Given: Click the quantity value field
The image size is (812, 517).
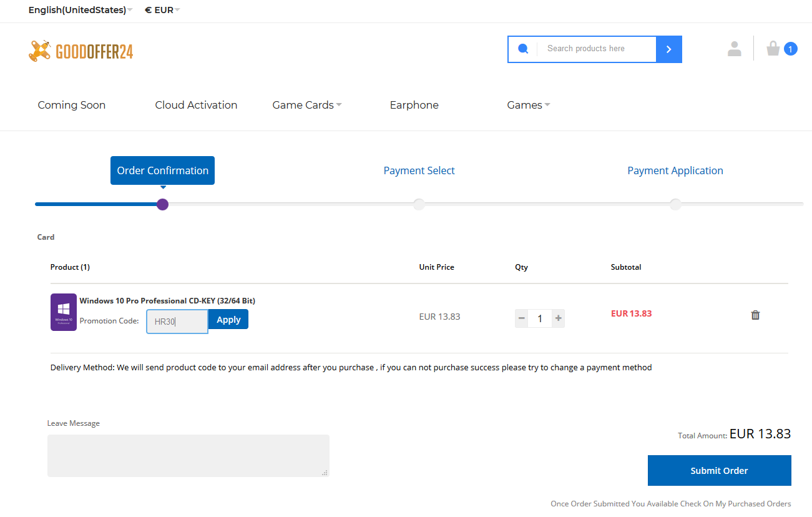Looking at the screenshot, I should click(x=540, y=318).
